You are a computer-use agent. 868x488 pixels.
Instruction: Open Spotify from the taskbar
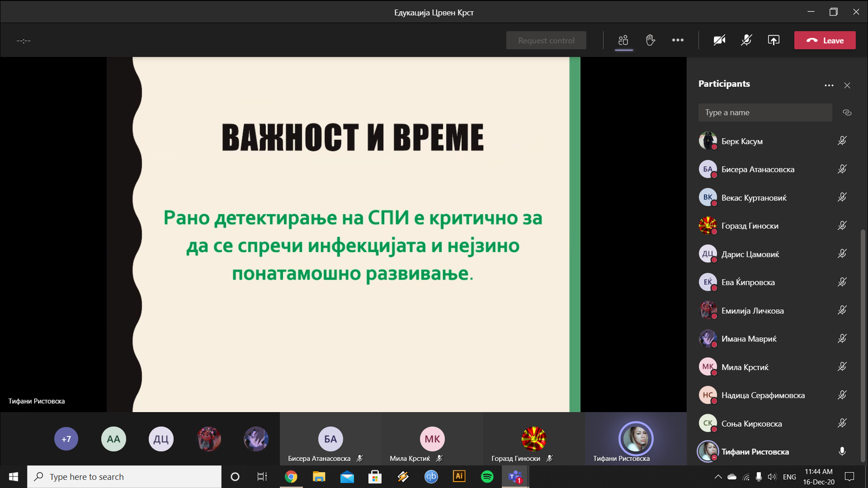487,477
